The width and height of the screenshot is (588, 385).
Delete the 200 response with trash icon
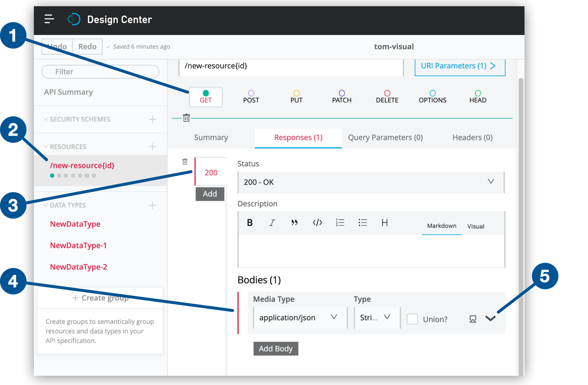(185, 162)
